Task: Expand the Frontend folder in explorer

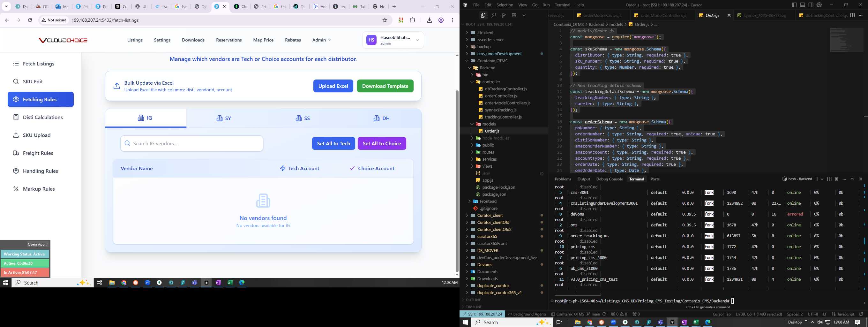Action: (504, 201)
